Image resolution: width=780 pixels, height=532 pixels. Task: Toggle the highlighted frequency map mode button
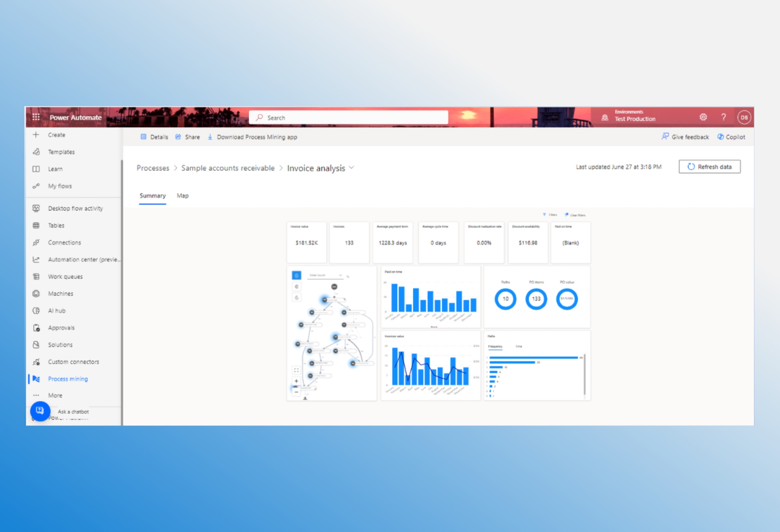pyautogui.click(x=296, y=276)
